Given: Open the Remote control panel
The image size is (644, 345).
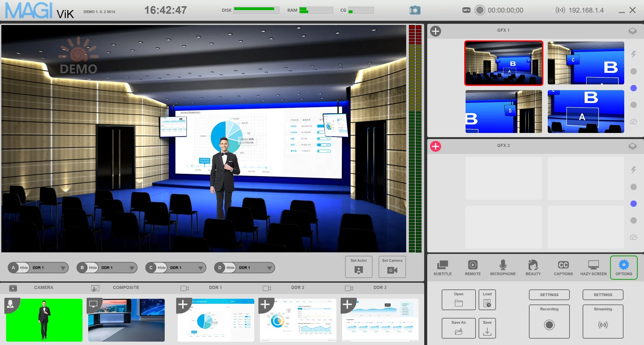Looking at the screenshot, I should 473,268.
